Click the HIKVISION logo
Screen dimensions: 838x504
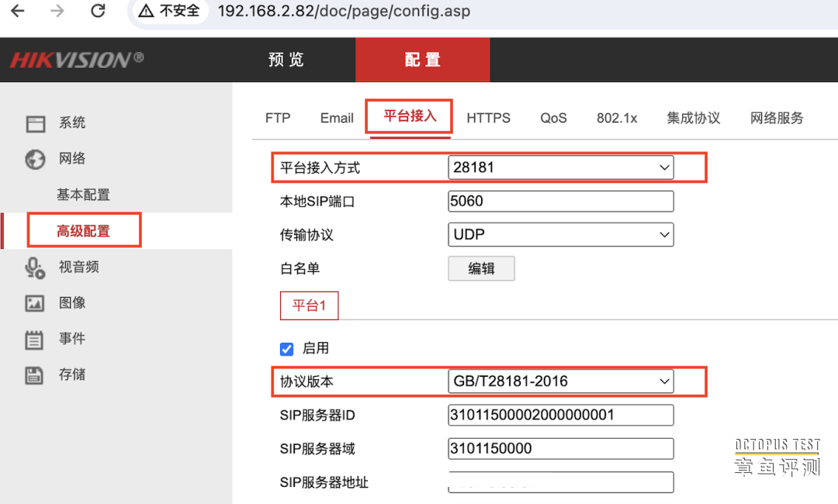(74, 59)
